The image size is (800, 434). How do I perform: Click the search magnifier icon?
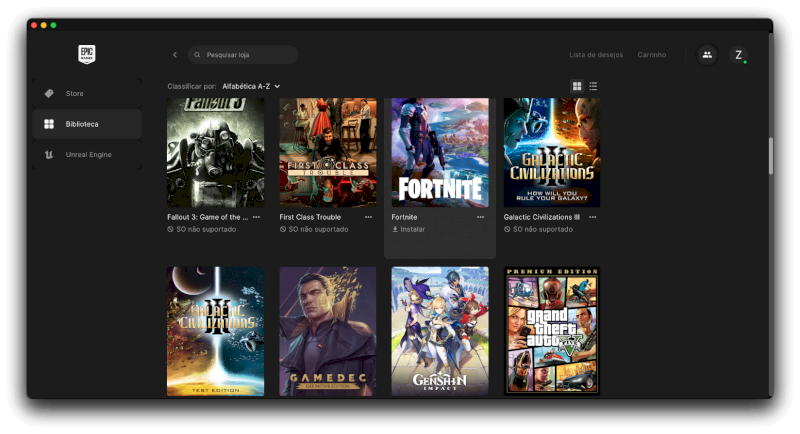(x=197, y=55)
